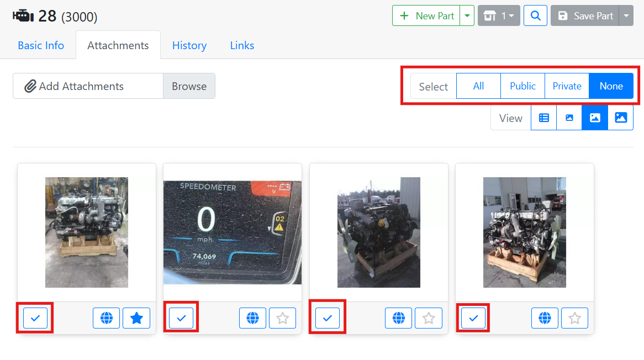Viewport: 644px width, 360px height.
Task: Open the Links tab
Action: [x=241, y=45]
